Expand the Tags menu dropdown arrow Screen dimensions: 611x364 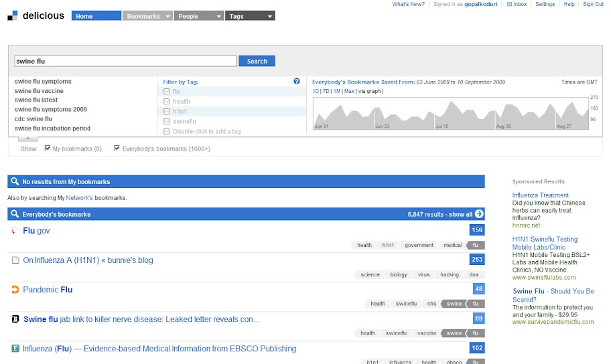click(x=269, y=16)
